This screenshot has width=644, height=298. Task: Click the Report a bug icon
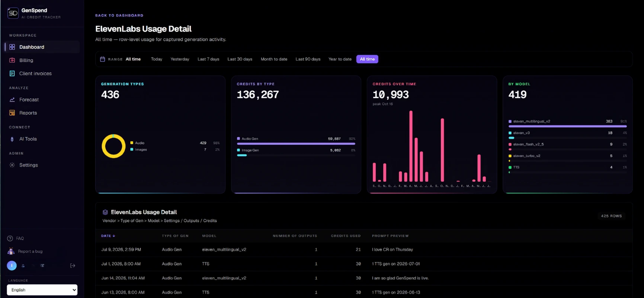coord(11,251)
